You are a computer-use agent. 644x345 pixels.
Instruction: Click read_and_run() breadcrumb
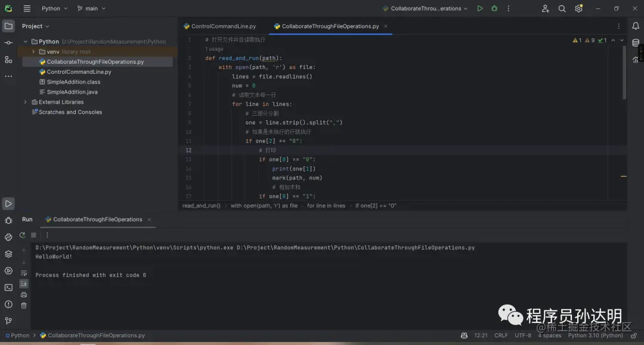(202, 206)
